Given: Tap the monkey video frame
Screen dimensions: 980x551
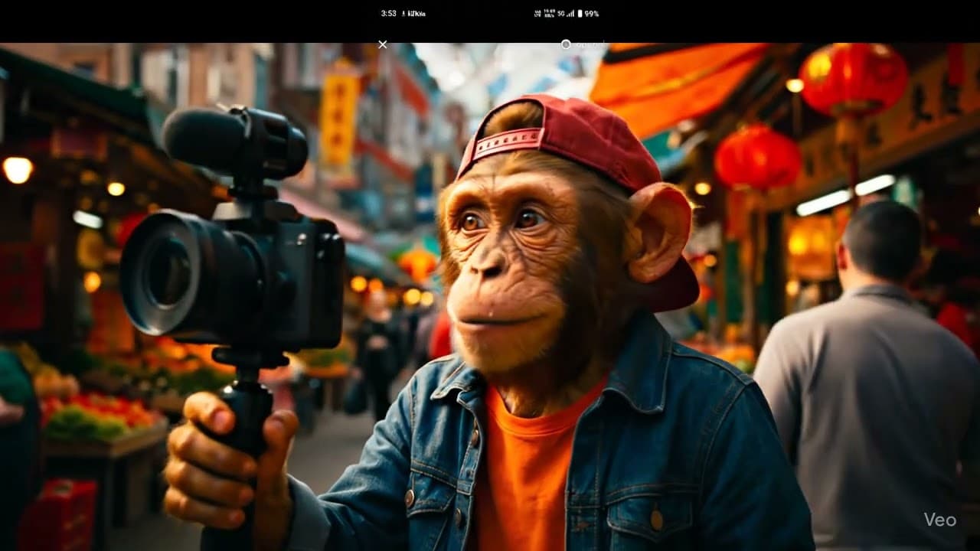Looking at the screenshot, I should tap(490, 297).
